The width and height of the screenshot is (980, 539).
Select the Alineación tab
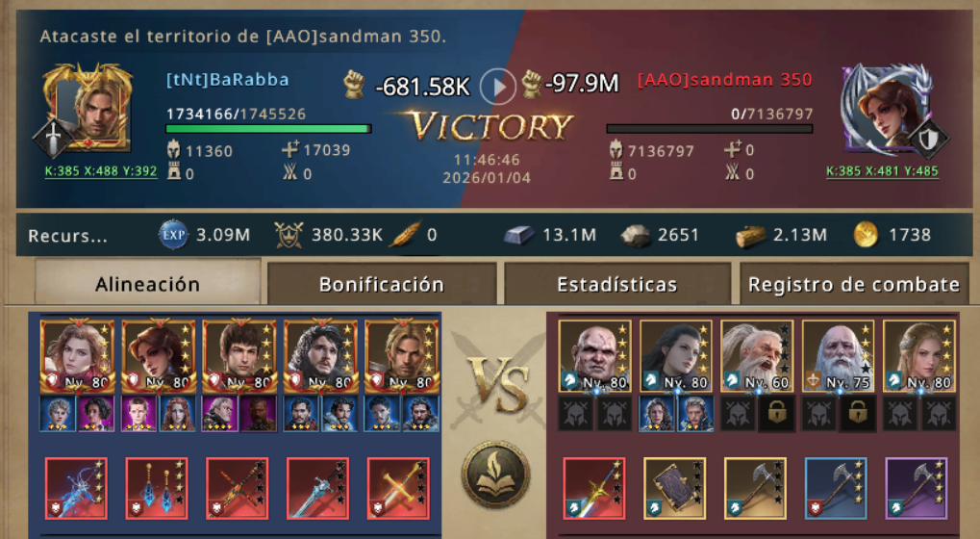(x=147, y=283)
